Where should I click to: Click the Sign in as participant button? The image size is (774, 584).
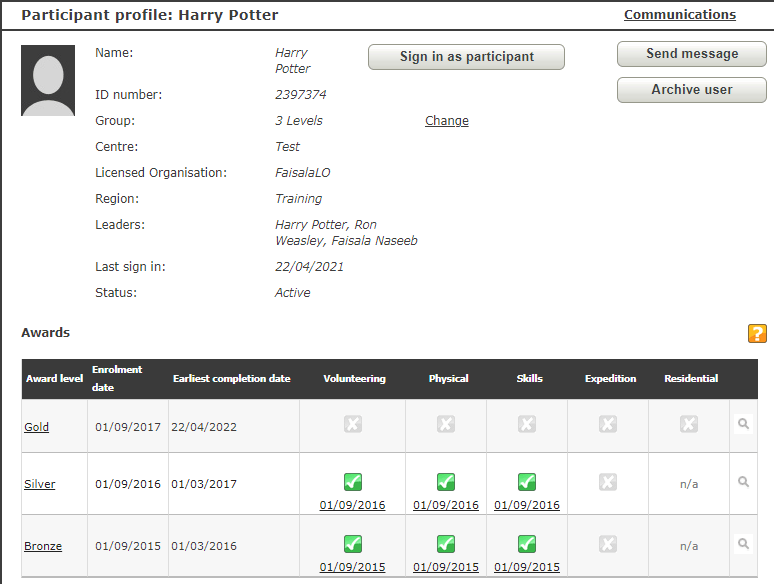[x=466, y=57]
